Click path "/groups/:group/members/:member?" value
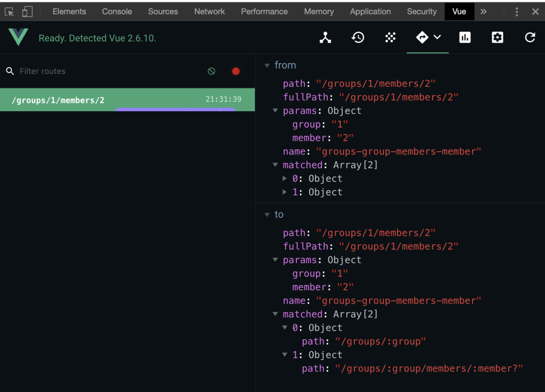The height and width of the screenshot is (392, 545). [x=429, y=368]
